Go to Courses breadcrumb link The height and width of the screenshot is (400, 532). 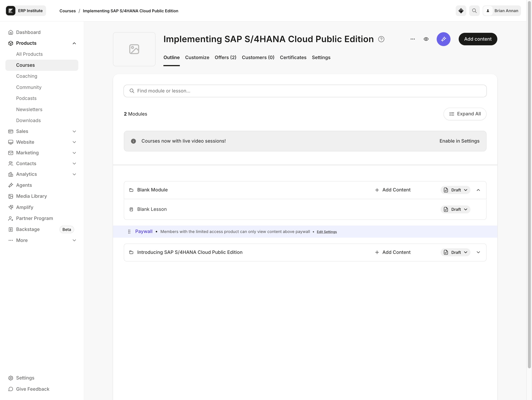coord(68,11)
